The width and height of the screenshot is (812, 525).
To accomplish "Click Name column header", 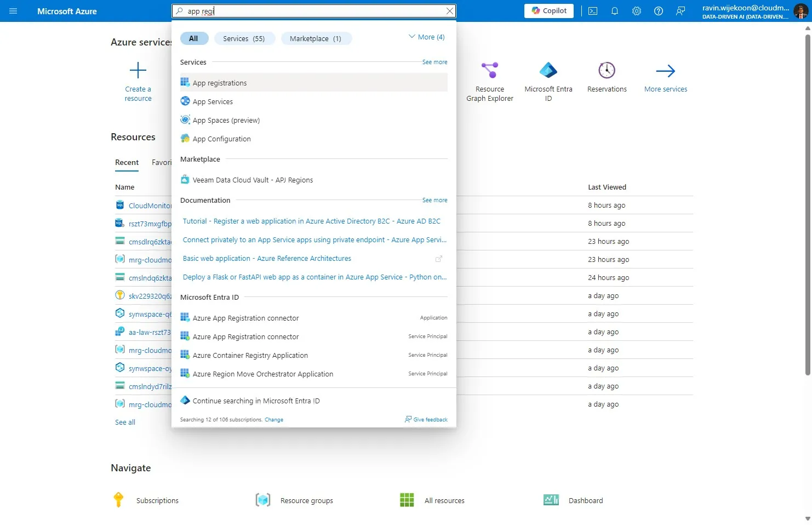I will 124,187.
